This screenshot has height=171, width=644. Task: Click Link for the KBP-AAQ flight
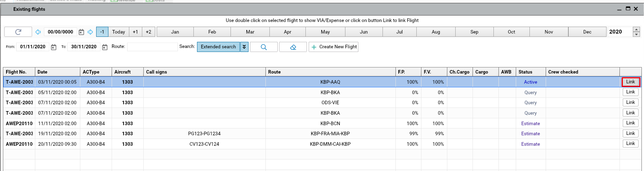coord(630,82)
